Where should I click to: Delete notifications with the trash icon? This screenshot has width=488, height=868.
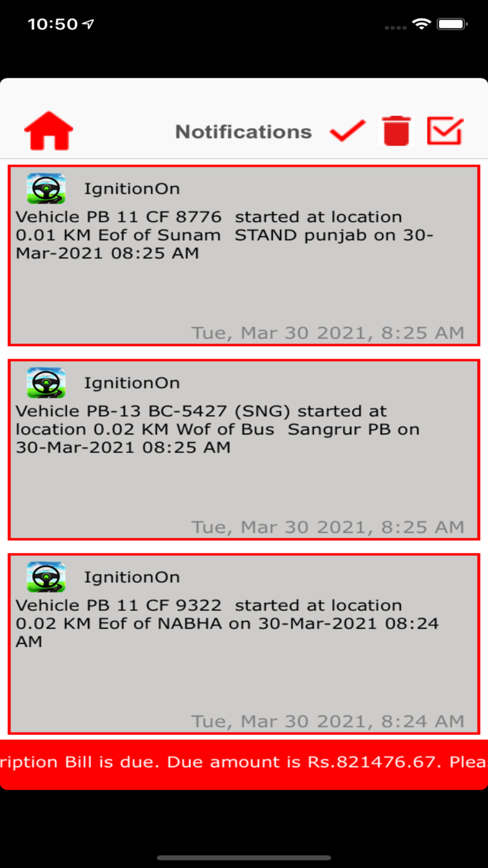tap(396, 131)
